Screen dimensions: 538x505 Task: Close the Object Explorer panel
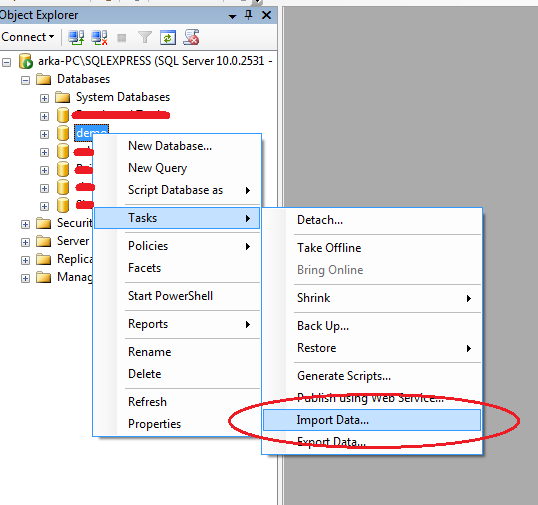coord(267,15)
